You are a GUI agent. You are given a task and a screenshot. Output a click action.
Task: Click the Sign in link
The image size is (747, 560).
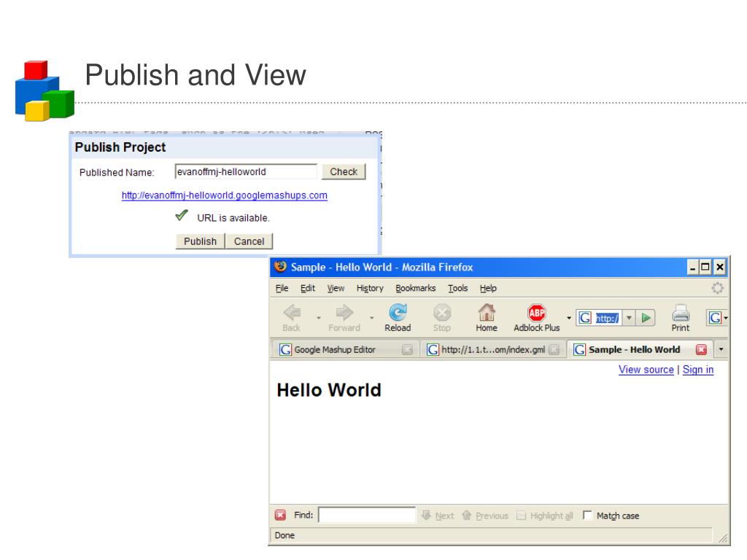point(698,370)
